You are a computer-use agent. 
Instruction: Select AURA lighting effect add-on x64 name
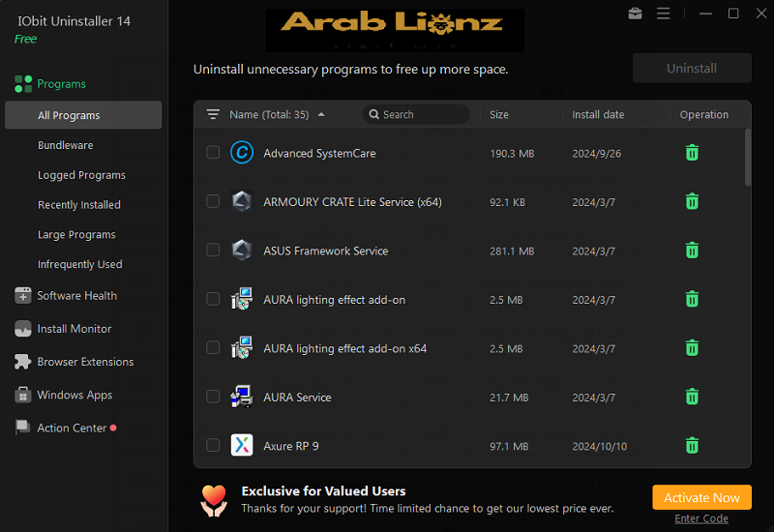[344, 348]
